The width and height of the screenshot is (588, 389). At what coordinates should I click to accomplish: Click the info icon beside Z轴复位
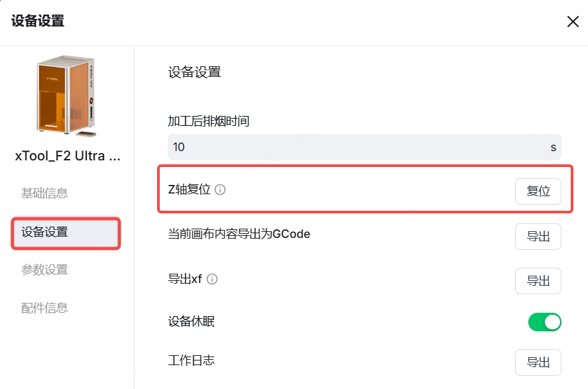click(221, 190)
